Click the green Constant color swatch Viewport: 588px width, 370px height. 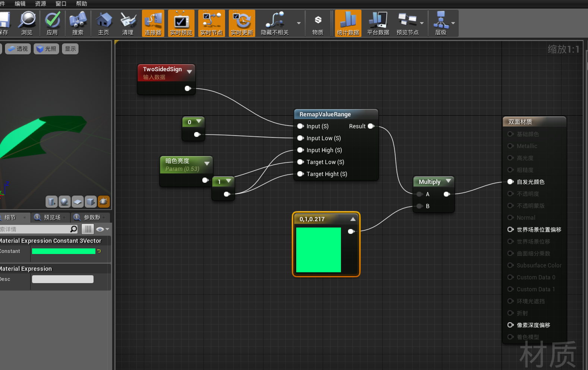(64, 251)
